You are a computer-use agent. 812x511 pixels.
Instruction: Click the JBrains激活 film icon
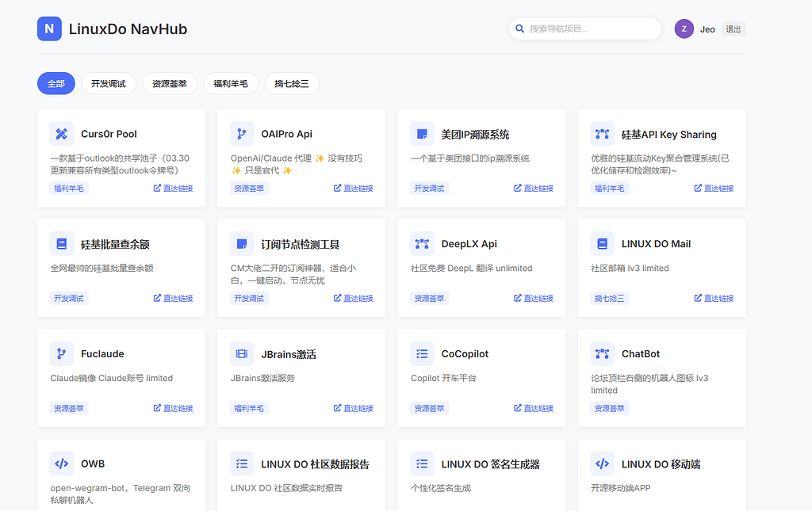point(242,354)
